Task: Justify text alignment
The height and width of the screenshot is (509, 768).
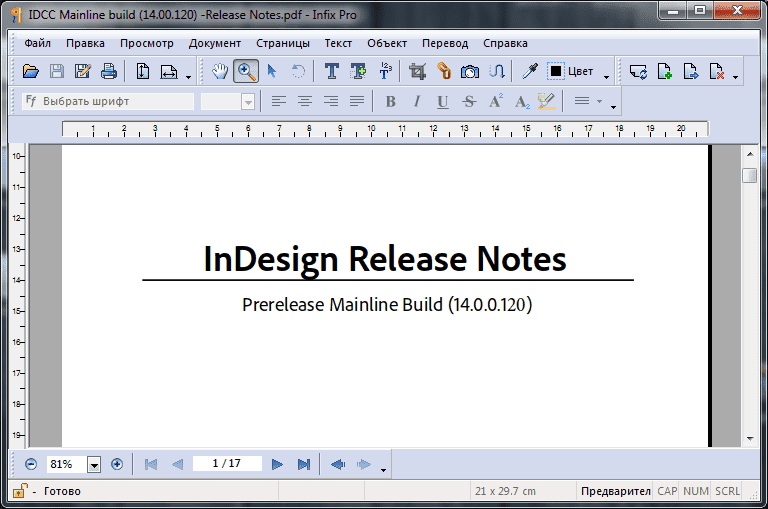Action: click(x=357, y=101)
